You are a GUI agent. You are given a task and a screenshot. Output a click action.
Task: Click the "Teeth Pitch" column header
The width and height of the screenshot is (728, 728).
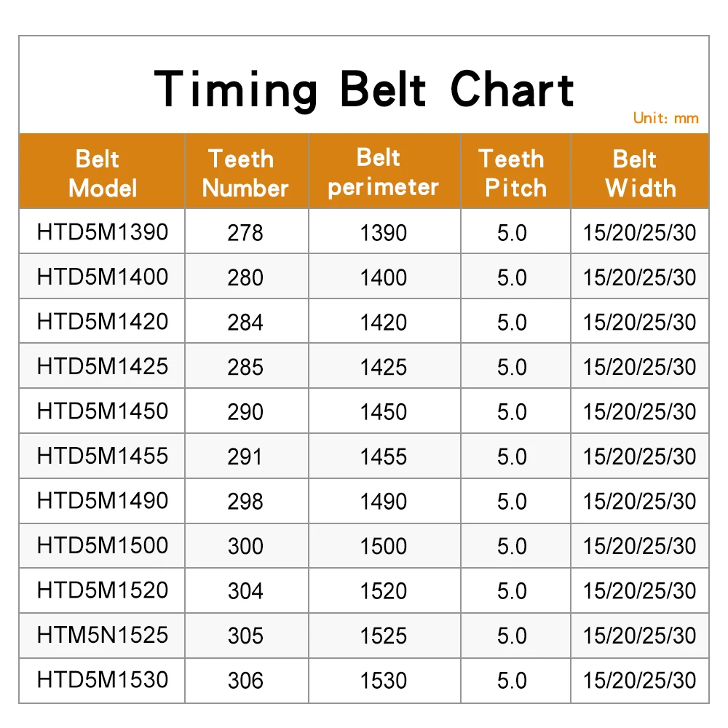pyautogui.click(x=514, y=173)
